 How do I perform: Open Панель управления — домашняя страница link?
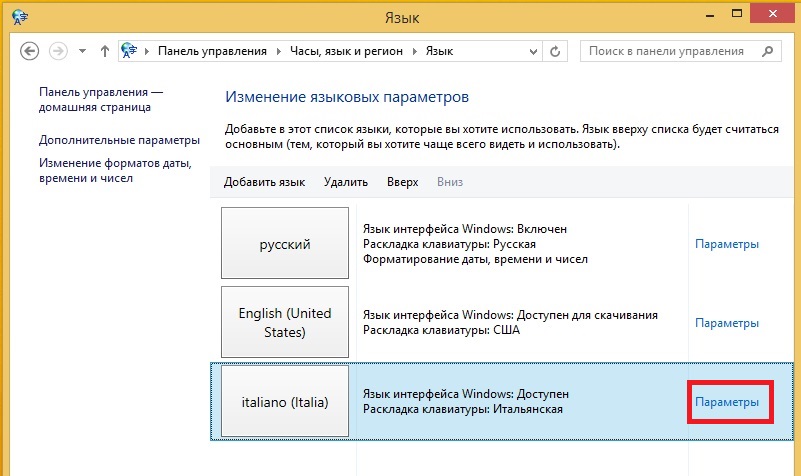[x=101, y=100]
